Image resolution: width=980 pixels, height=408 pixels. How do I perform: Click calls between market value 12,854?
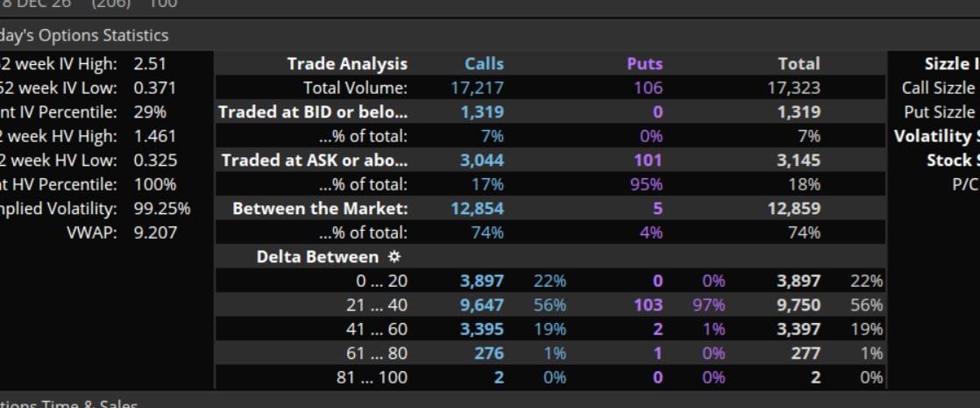pyautogui.click(x=477, y=208)
